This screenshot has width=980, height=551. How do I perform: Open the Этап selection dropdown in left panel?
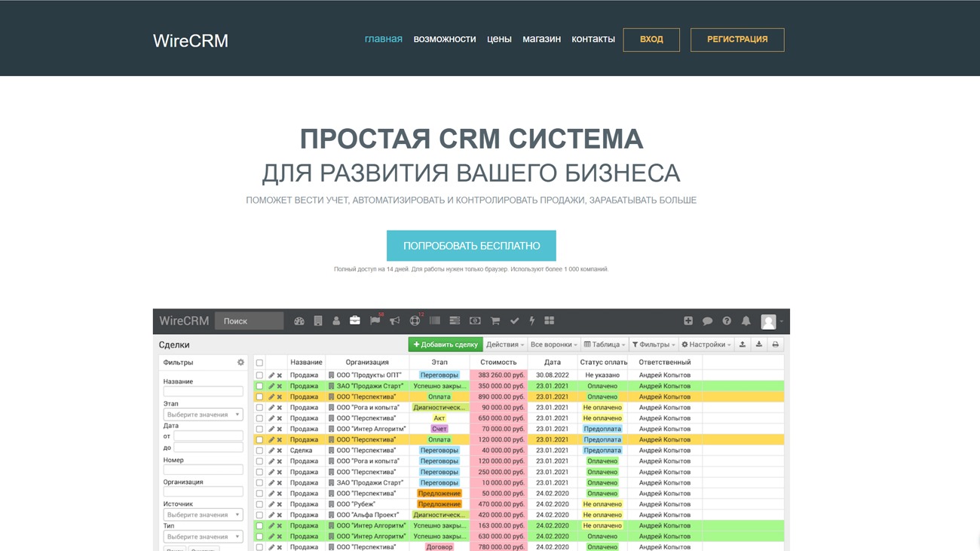pos(204,414)
